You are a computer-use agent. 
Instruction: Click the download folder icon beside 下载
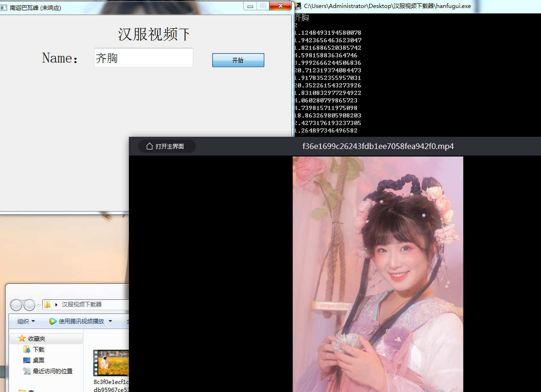26,349
